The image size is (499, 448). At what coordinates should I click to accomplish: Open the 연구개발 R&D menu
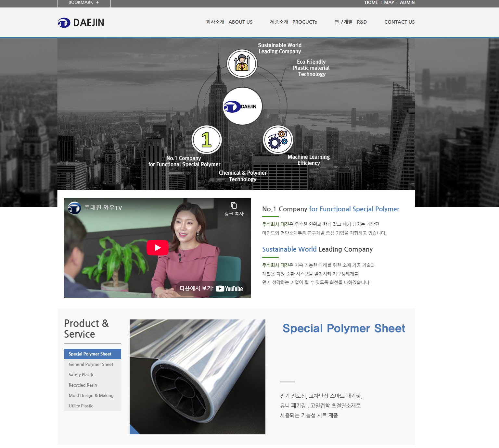351,22
